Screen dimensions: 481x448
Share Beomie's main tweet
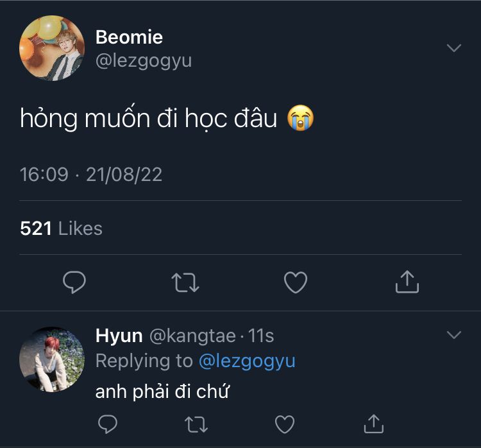click(407, 282)
